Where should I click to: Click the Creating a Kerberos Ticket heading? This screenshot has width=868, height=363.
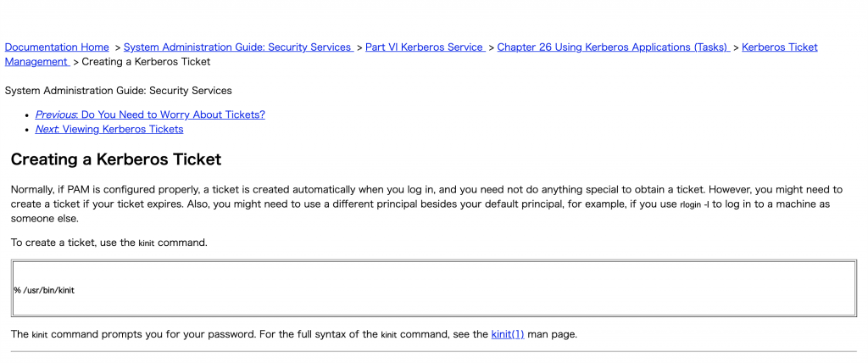pyautogui.click(x=115, y=159)
